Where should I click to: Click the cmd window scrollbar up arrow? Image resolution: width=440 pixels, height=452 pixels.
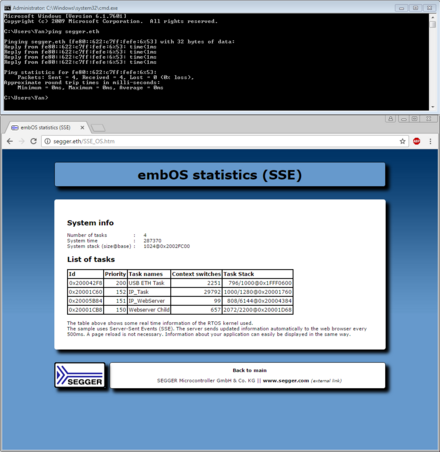coord(433,17)
